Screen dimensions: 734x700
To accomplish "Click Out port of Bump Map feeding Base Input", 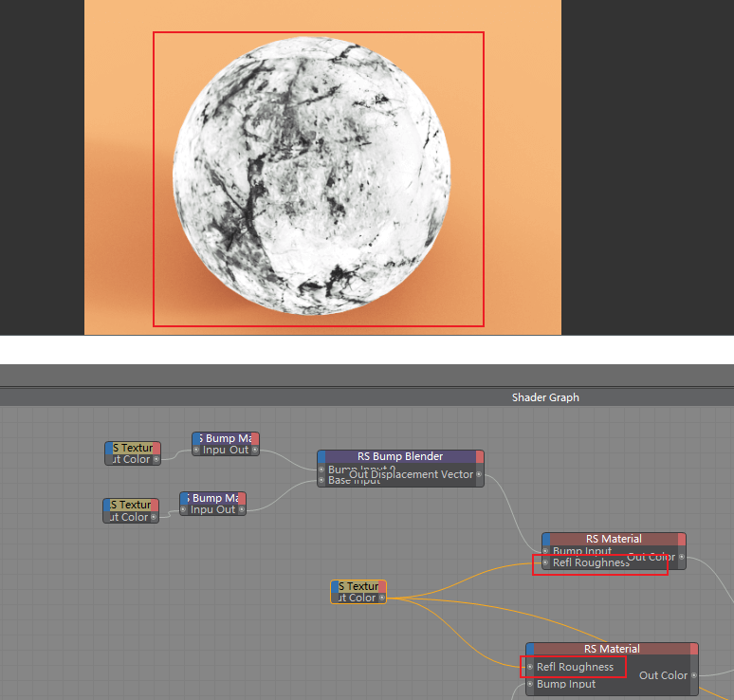I will tap(242, 510).
